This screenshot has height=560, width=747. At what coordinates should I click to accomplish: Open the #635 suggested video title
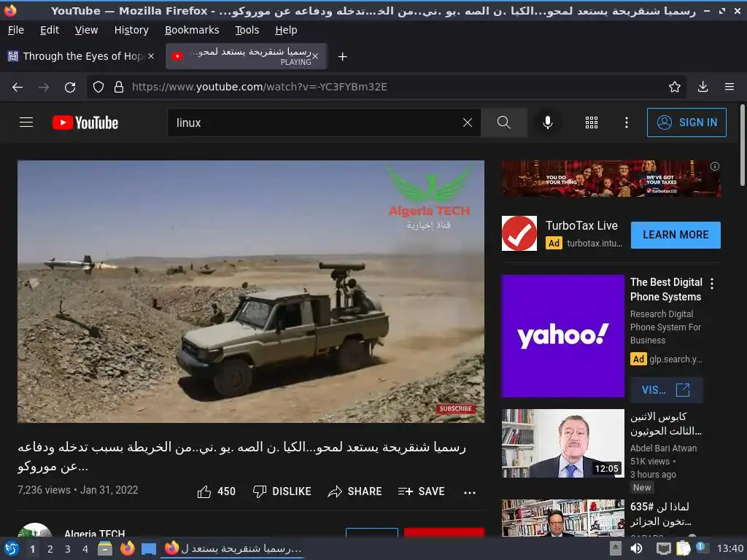(x=660, y=514)
